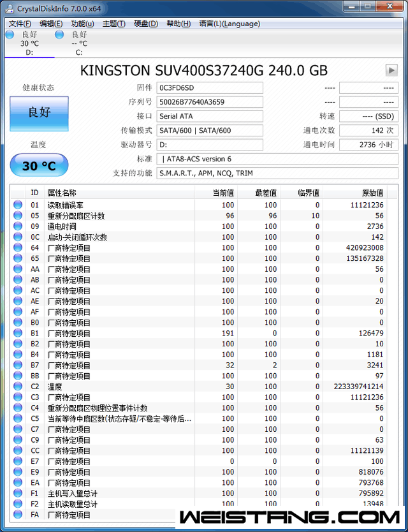Image resolution: width=408 pixels, height=532 pixels.
Task: Click the 当前值 column header
Action: tap(216, 193)
